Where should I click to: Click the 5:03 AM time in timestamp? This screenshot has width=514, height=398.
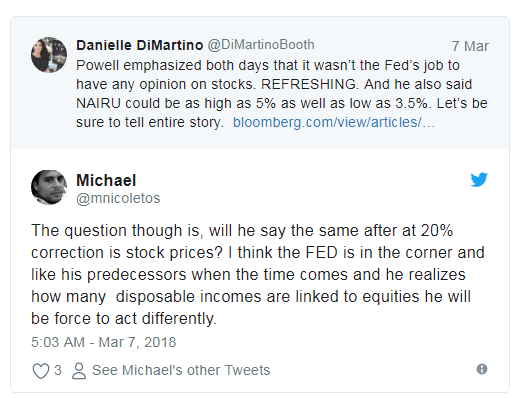58,342
